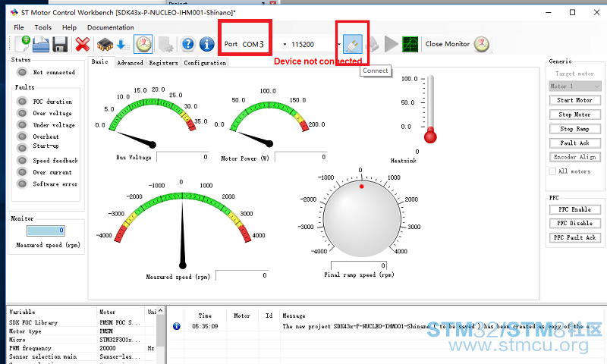
Task: Open the File menu
Action: click(18, 27)
